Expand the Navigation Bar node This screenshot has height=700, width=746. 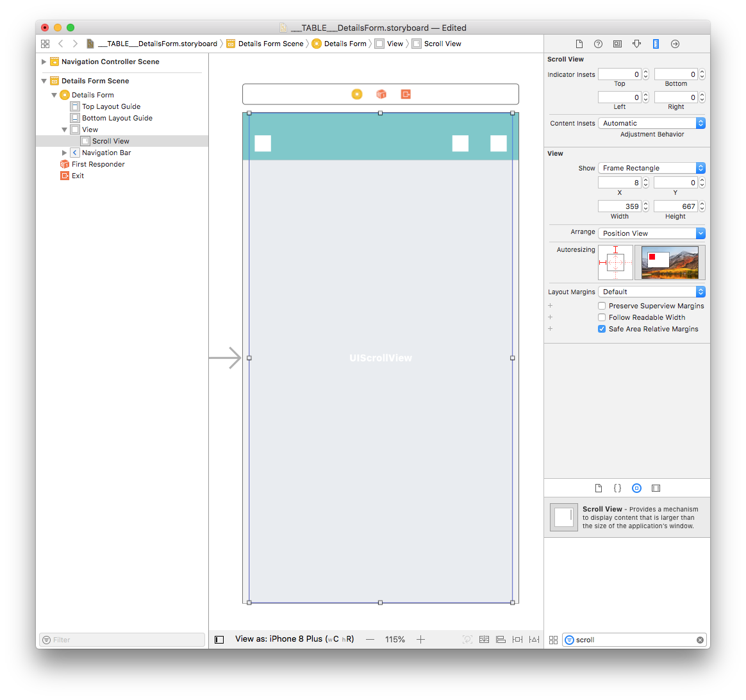pyautogui.click(x=64, y=153)
